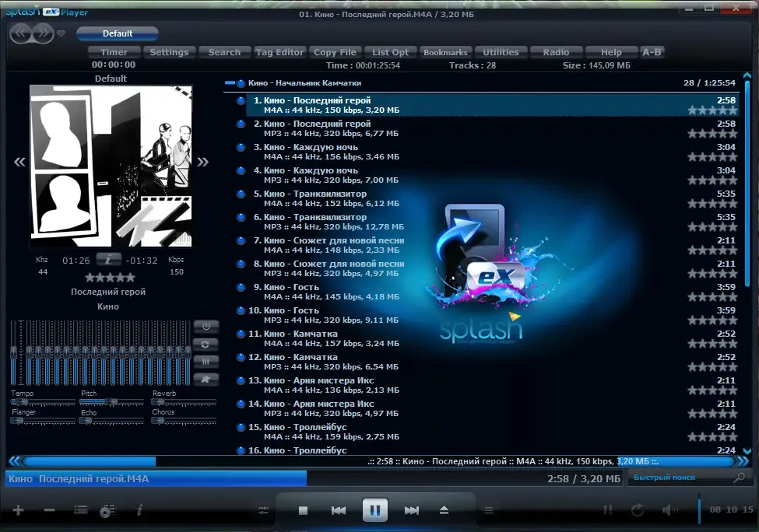Viewport: 759px width, 532px height.
Task: Click the minus icon to remove track
Action: point(49,509)
